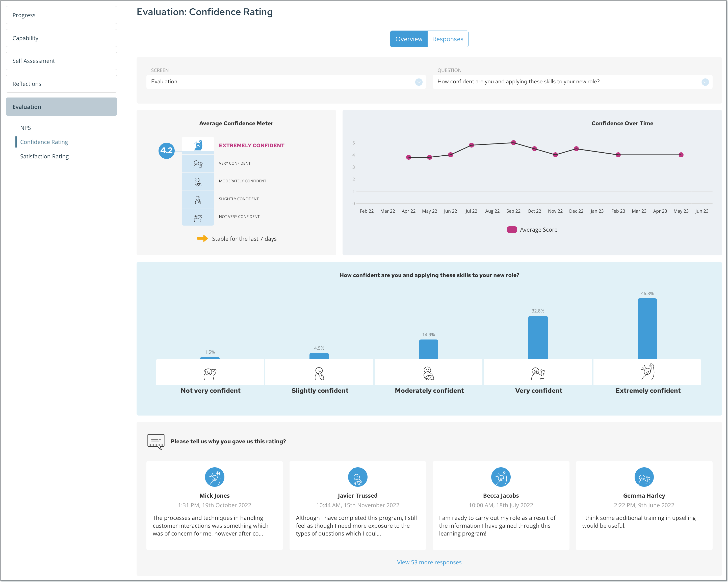
Task: Click Javier Trussed's avatar icon
Action: point(358,477)
